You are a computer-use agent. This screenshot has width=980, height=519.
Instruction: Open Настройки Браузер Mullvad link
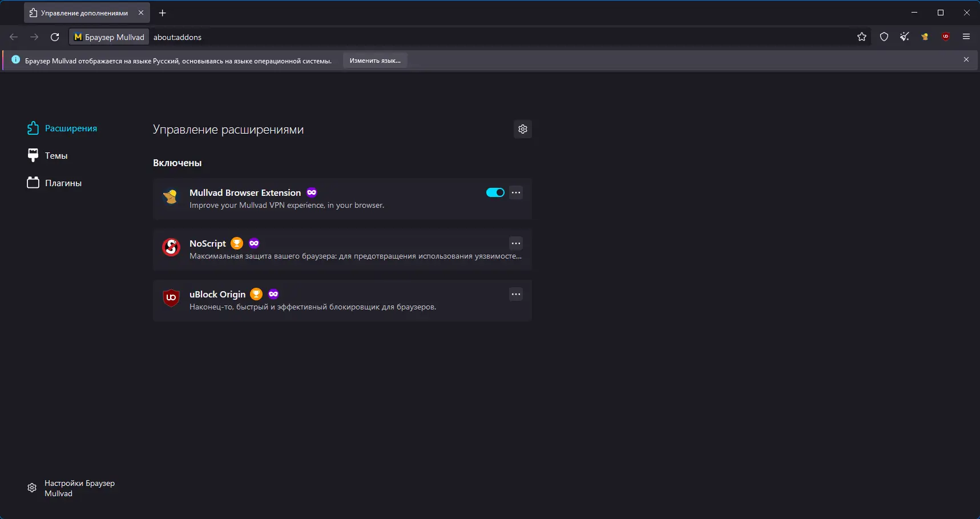(71, 488)
